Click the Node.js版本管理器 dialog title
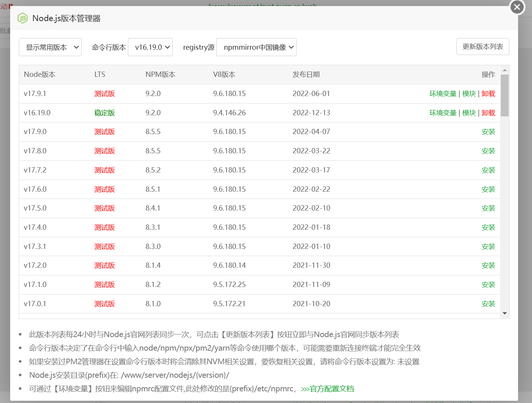Viewport: 532px width, 403px height. (x=67, y=18)
